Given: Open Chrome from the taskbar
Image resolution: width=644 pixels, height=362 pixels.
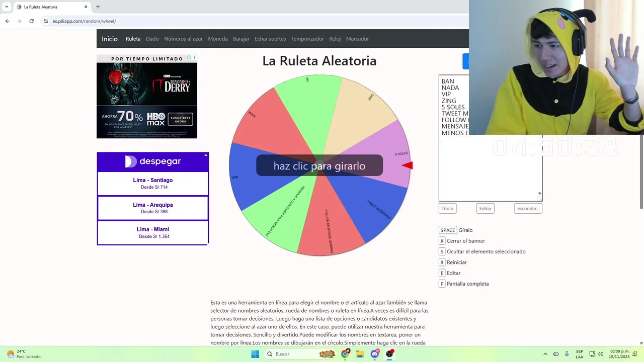Looking at the screenshot, I should coord(345,354).
